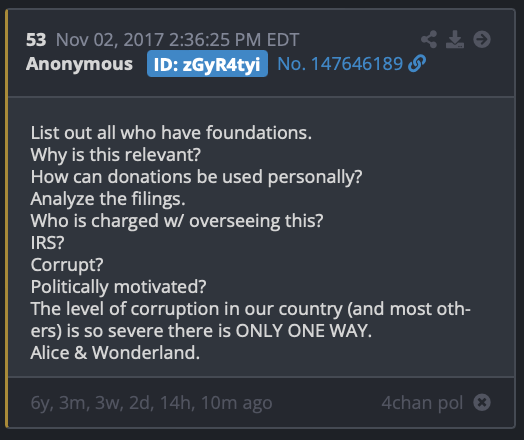
Task: Click the "IRS?" line in the post
Action: coord(47,243)
